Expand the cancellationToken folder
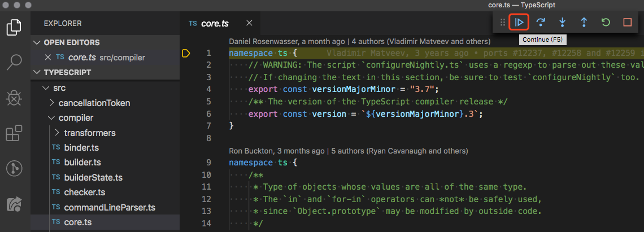644x232 pixels. 94,103
